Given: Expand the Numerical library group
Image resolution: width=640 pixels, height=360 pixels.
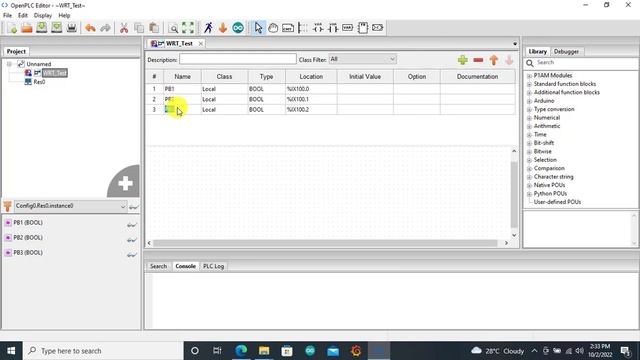Looking at the screenshot, I should (x=529, y=118).
